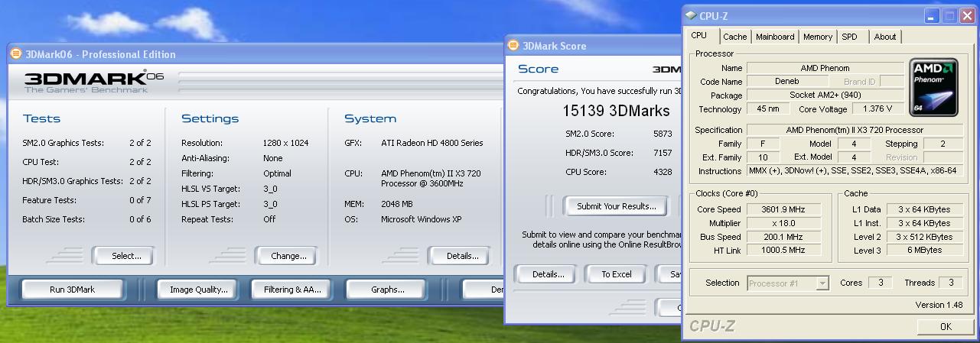Click the Technology value 45 nm

pos(768,109)
